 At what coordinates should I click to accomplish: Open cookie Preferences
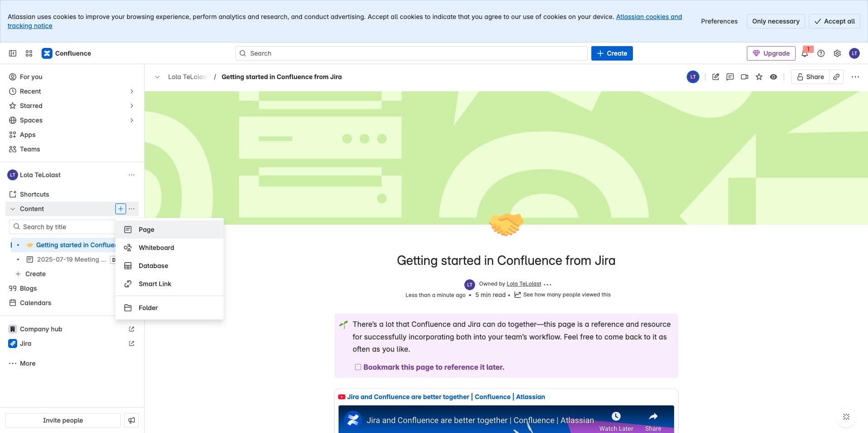click(x=719, y=21)
